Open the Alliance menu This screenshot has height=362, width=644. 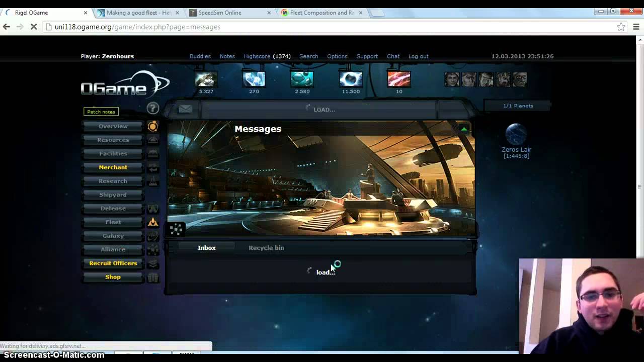pos(113,249)
